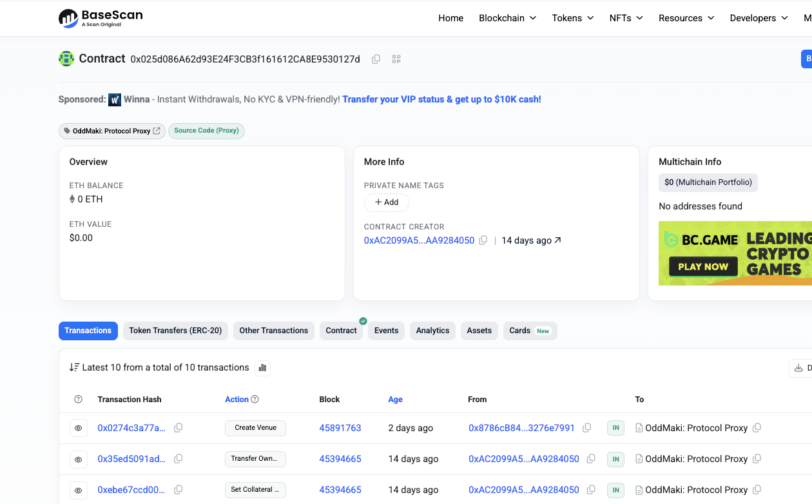Click OddMaki: Protocol Proxy in Create Venue row
812x504 pixels.
(696, 428)
